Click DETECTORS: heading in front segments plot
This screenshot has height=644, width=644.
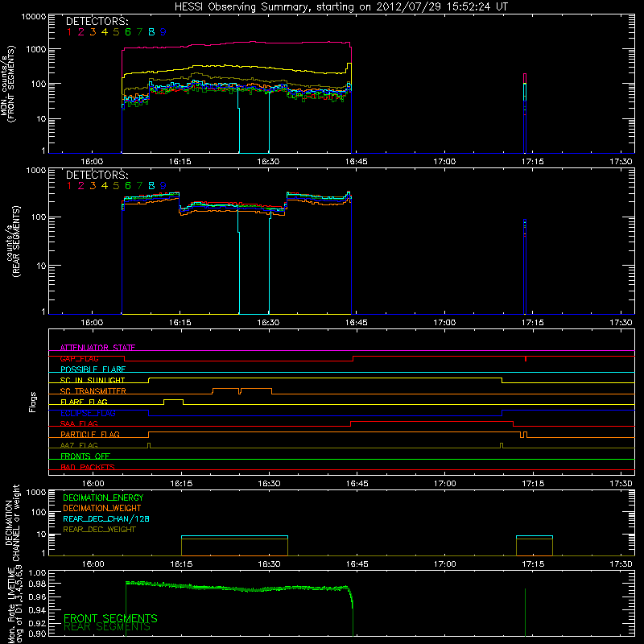click(x=97, y=21)
